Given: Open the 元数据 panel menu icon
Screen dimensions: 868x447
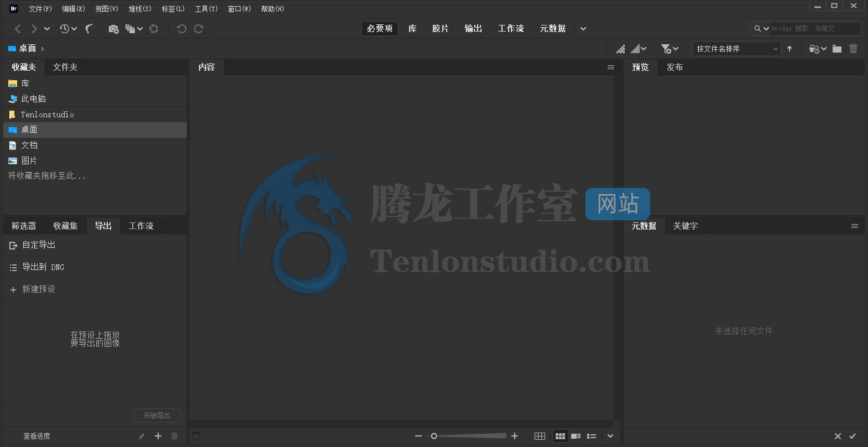Looking at the screenshot, I should click(855, 226).
